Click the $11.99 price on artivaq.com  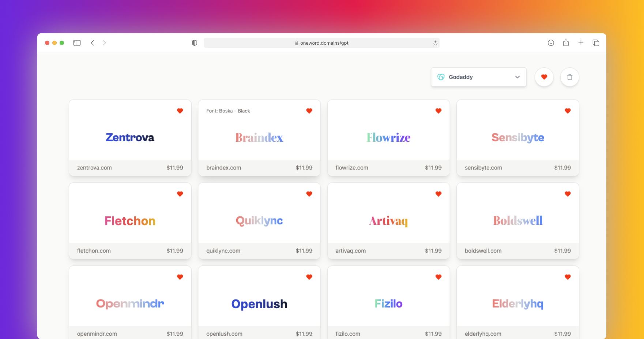coord(433,251)
